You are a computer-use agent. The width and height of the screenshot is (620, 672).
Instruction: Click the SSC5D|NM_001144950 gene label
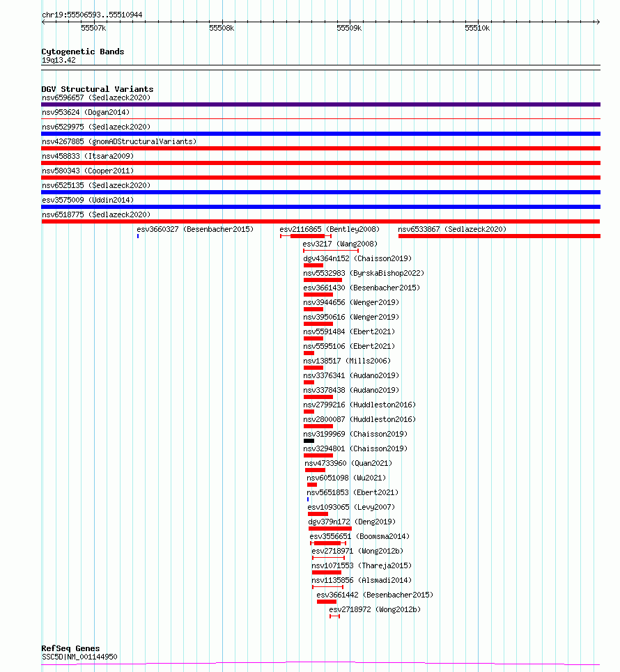(79, 657)
